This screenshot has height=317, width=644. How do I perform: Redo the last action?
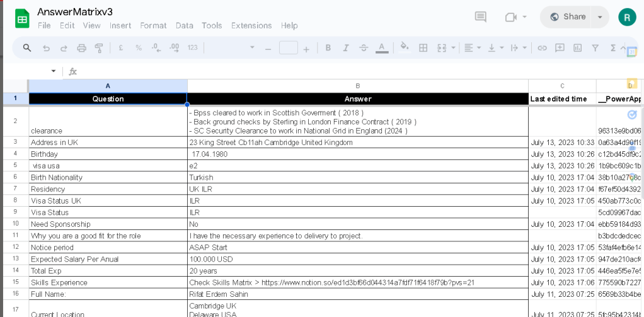coord(64,48)
